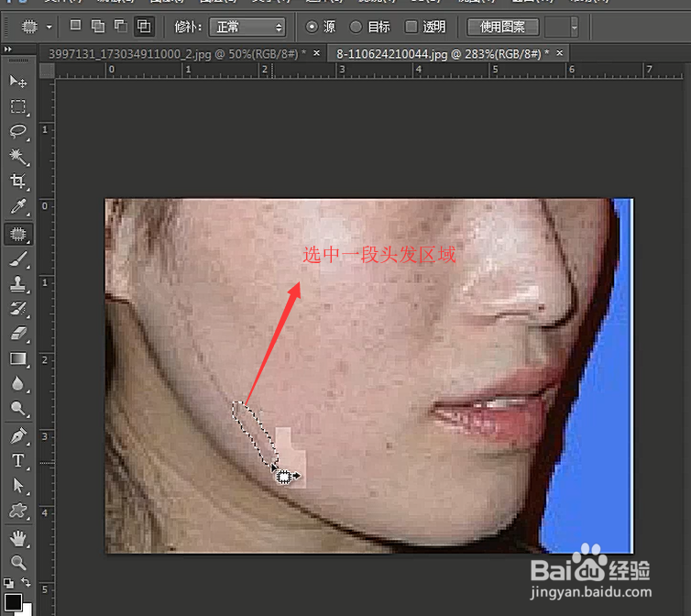Select the Path Selection tool
691x616 pixels.
[18, 486]
